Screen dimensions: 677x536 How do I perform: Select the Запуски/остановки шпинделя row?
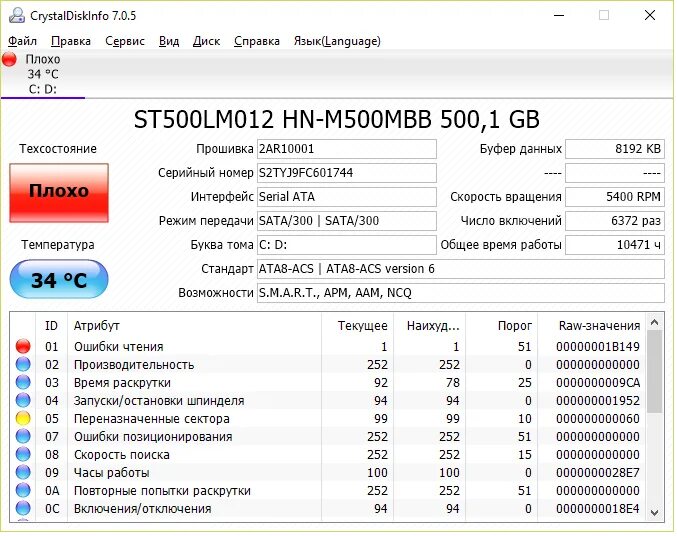click(328, 400)
